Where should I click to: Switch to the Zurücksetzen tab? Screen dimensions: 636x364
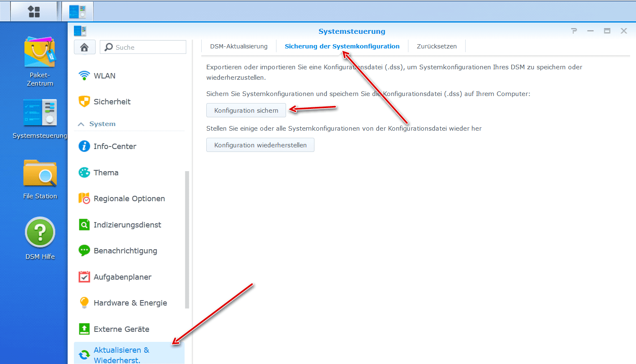(437, 46)
